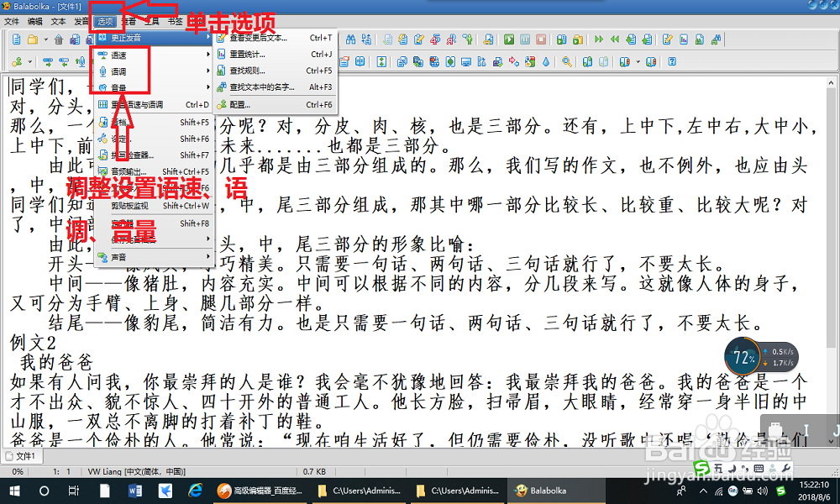The image size is (840, 504).
Task: Open Word from the taskbar
Action: 135,491
